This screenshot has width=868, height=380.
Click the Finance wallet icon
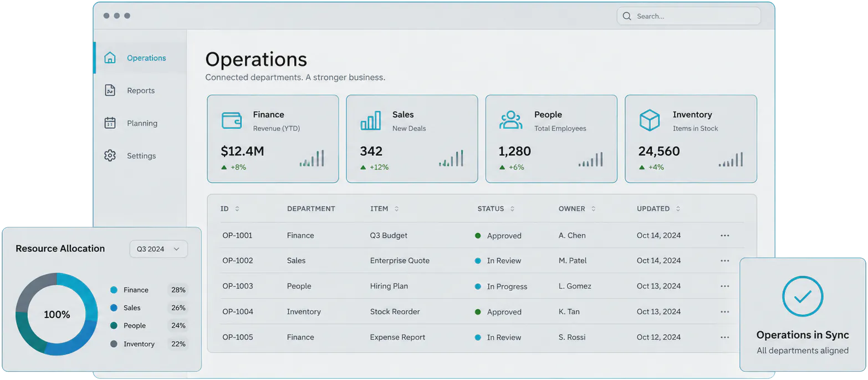[x=231, y=120]
